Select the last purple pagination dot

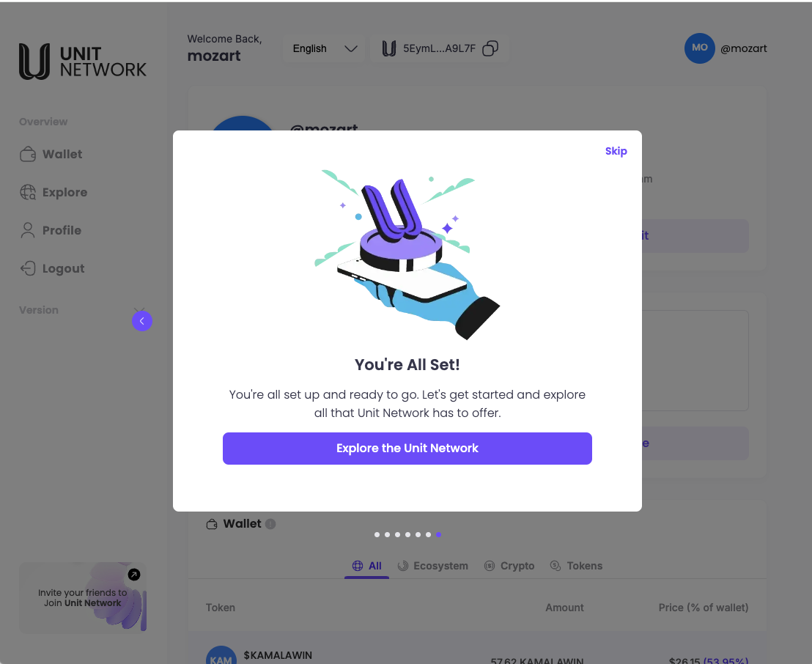click(x=439, y=534)
